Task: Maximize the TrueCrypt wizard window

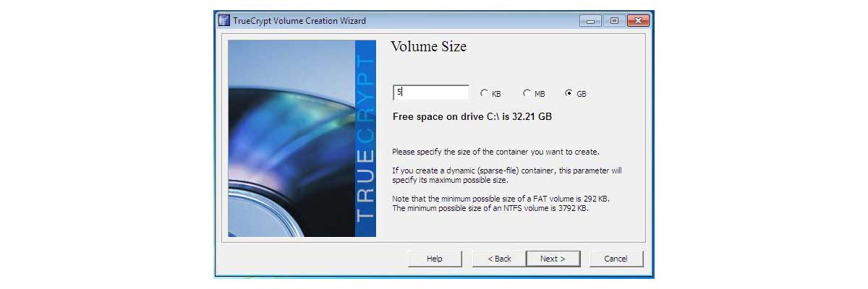Action: (x=614, y=21)
